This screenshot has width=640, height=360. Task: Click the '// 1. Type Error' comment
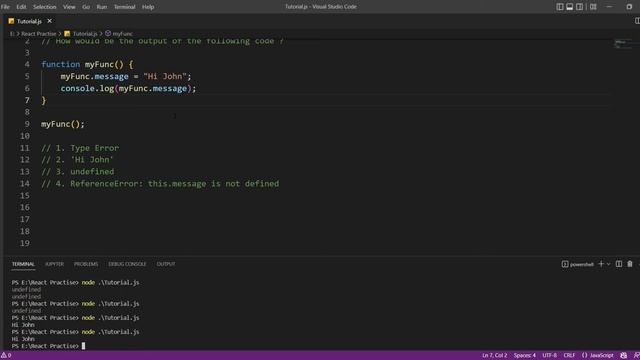(x=80, y=148)
